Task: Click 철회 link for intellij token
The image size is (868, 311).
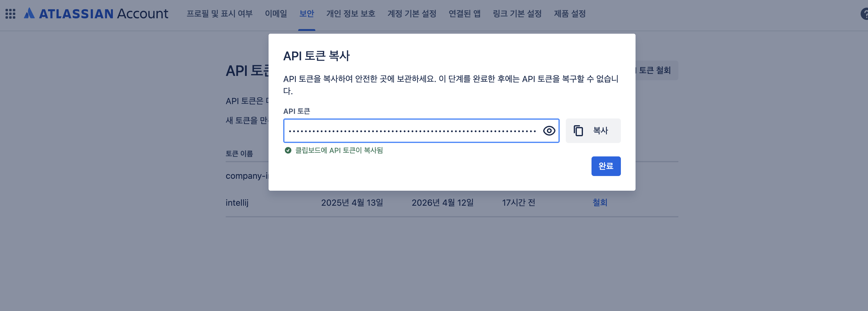Action: pos(600,202)
